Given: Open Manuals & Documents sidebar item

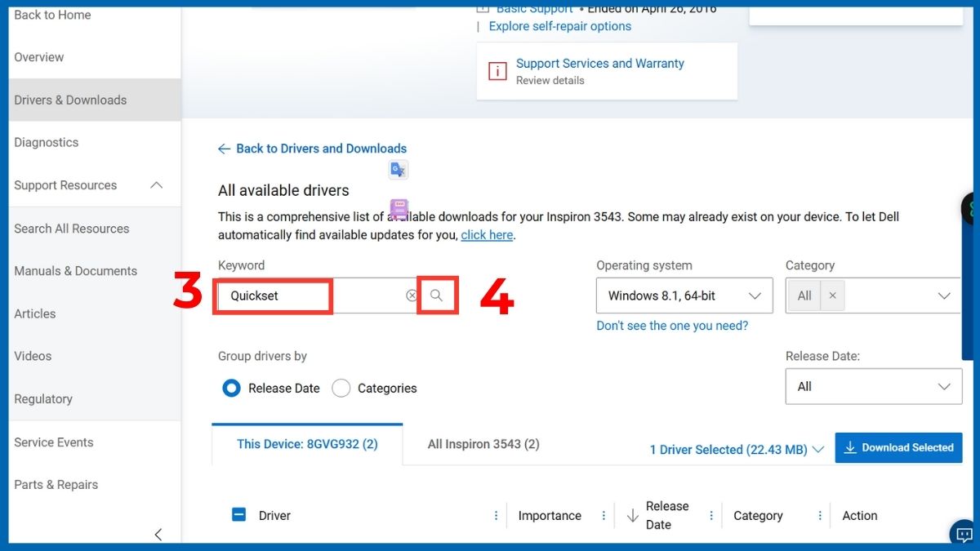Looking at the screenshot, I should tap(75, 271).
